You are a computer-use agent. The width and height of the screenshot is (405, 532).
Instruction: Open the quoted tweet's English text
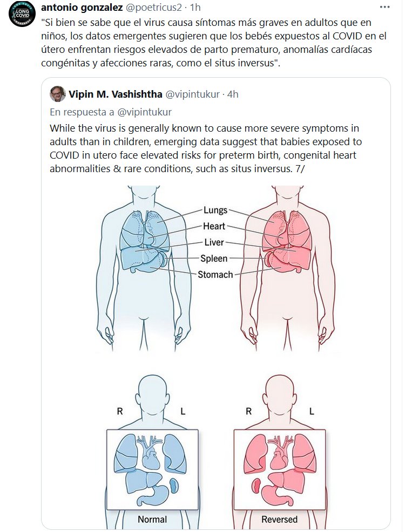pyautogui.click(x=205, y=149)
